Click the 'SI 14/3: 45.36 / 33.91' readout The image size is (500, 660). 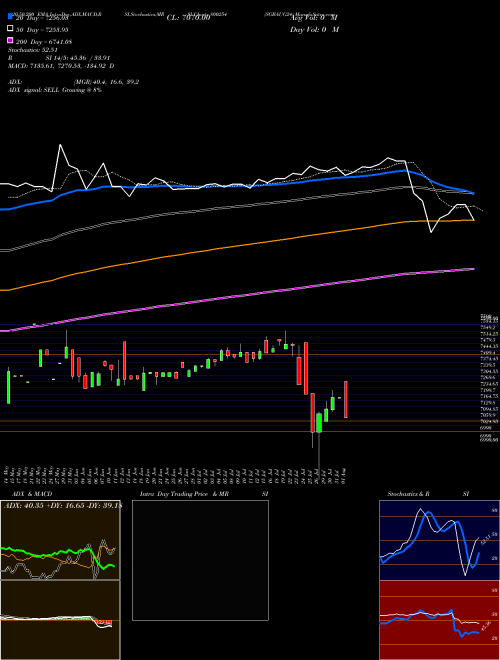click(77, 58)
